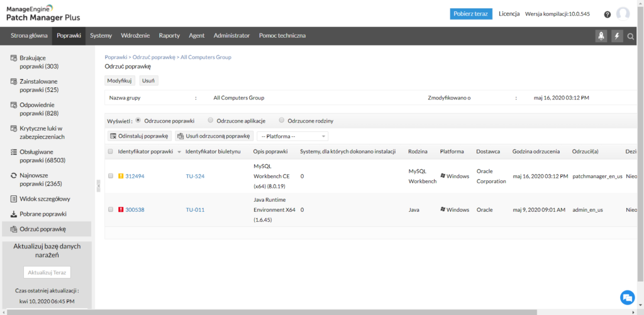Tick the select-all checkbox in table header
644x315 pixels.
(x=111, y=152)
